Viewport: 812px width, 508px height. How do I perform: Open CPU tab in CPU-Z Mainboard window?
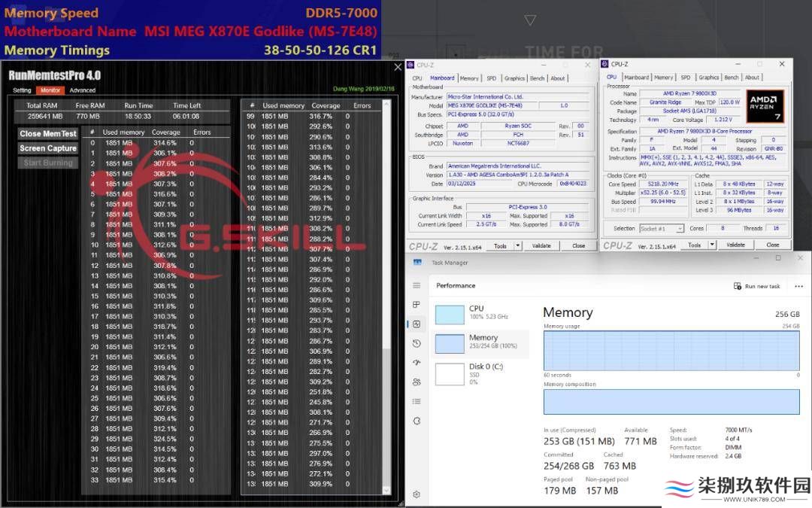[x=417, y=78]
